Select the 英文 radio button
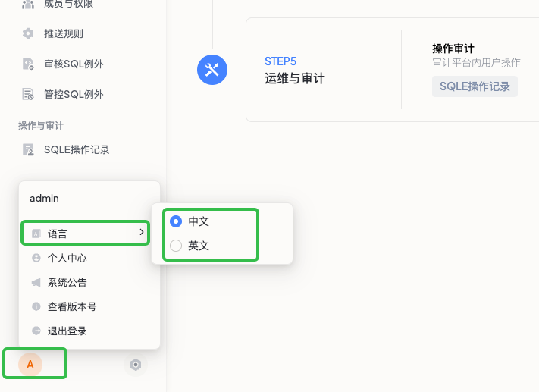The image size is (539, 392). 176,246
